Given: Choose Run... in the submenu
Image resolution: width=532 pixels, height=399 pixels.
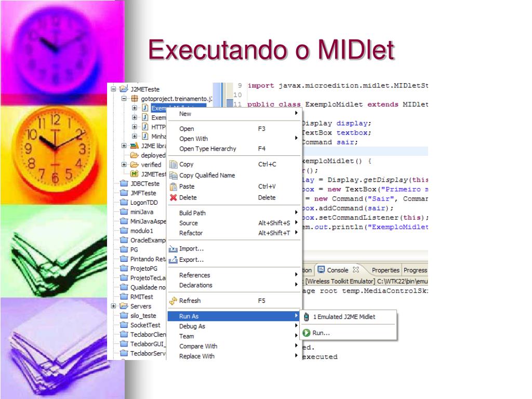Looking at the screenshot, I should 349,333.
